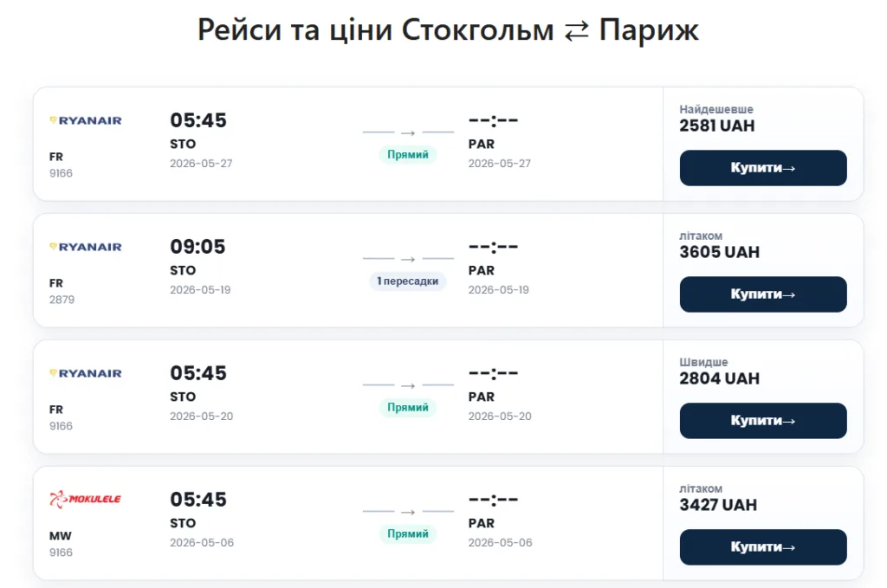Image resolution: width=887 pixels, height=588 pixels.
Task: Click the page heading 'Рейси та ціни Стокгольм'
Action: [x=375, y=31]
